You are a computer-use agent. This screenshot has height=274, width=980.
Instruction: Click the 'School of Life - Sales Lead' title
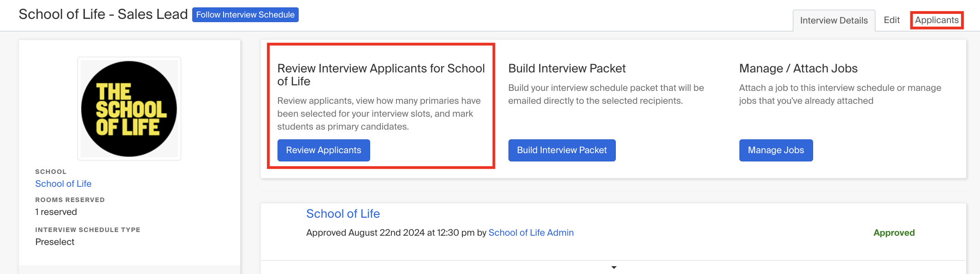coord(103,14)
